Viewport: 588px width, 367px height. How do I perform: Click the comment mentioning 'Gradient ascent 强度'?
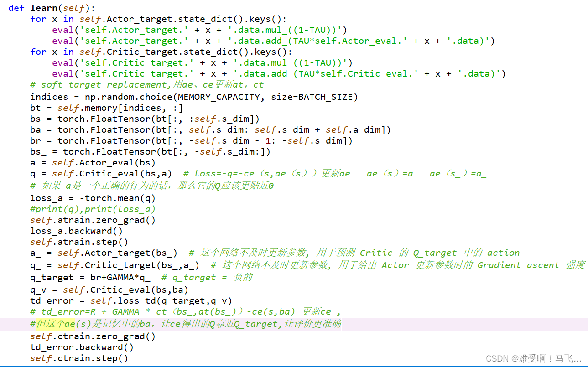tap(398, 265)
